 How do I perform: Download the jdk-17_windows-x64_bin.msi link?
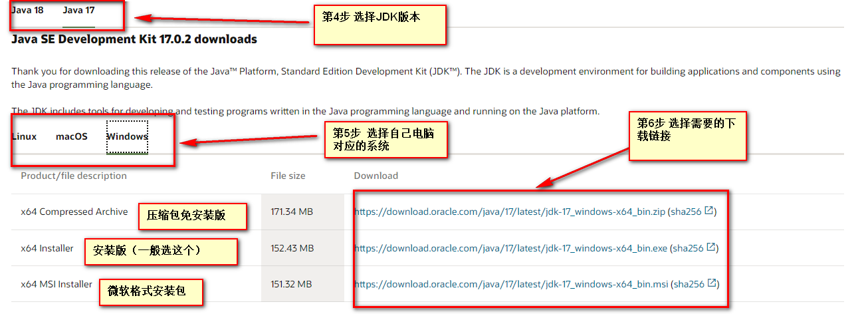511,284
